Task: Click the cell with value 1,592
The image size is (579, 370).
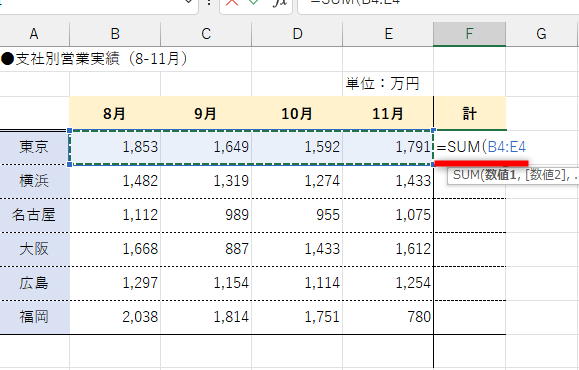Action: (297, 147)
